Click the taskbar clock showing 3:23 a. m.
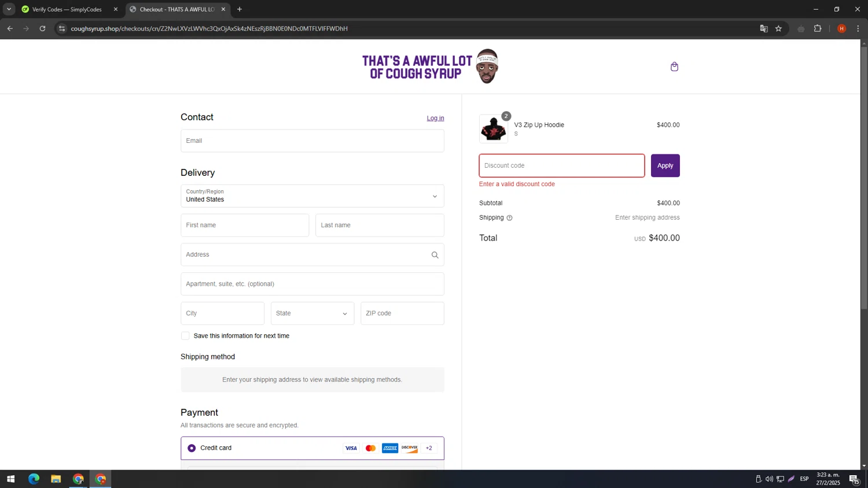Screen dimensions: 868x488 click(x=828, y=479)
